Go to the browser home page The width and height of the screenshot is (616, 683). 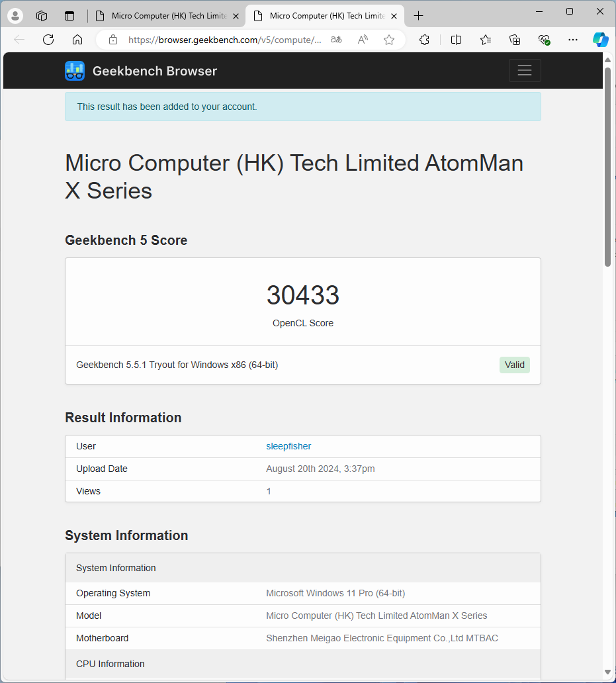(77, 40)
